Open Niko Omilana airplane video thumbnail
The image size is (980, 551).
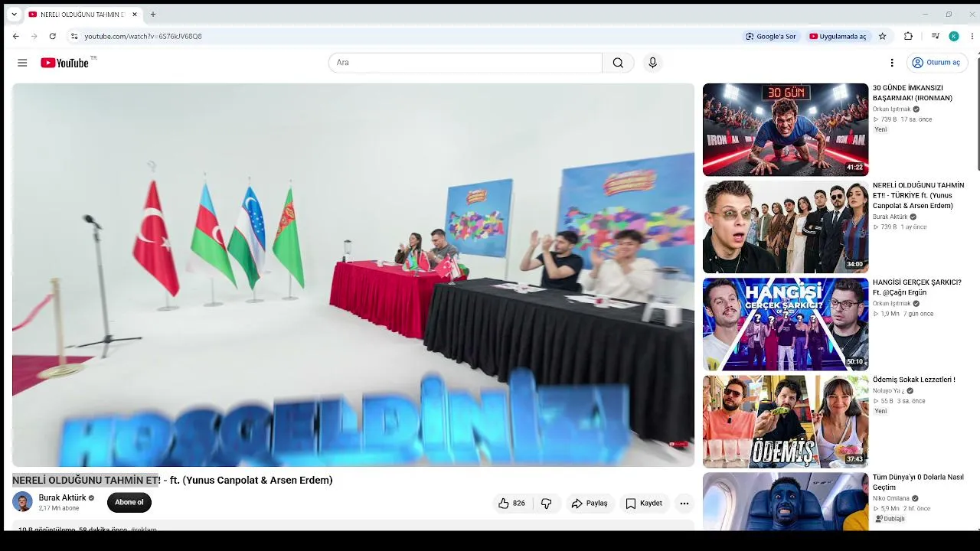(x=786, y=501)
